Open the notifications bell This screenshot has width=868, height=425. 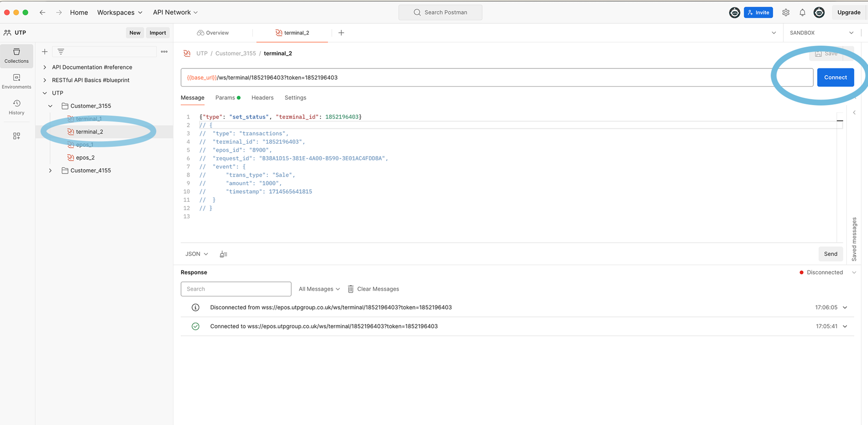pos(802,13)
